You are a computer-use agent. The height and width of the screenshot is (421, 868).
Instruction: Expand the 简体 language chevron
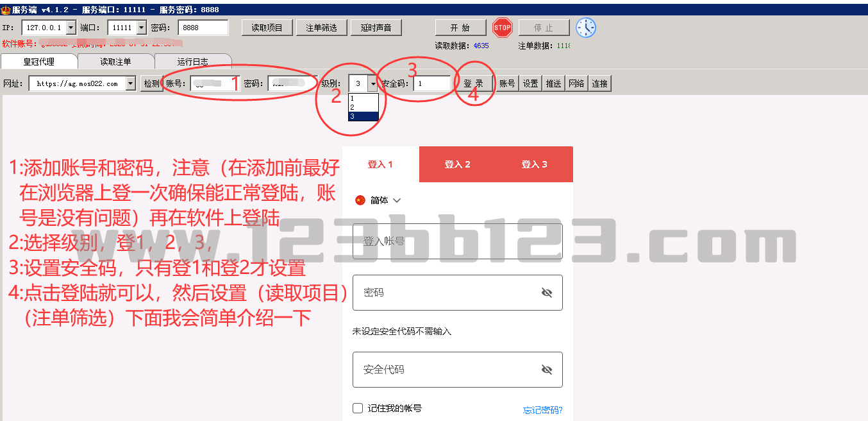coord(397,200)
